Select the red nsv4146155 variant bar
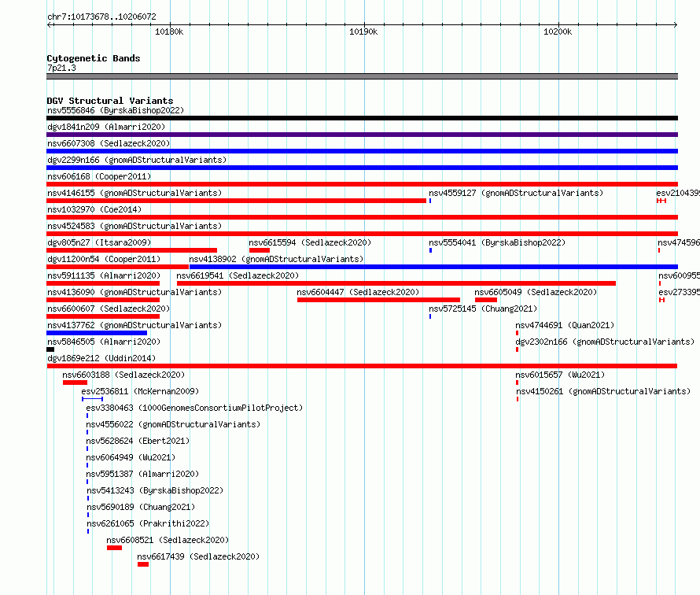 tap(236, 201)
